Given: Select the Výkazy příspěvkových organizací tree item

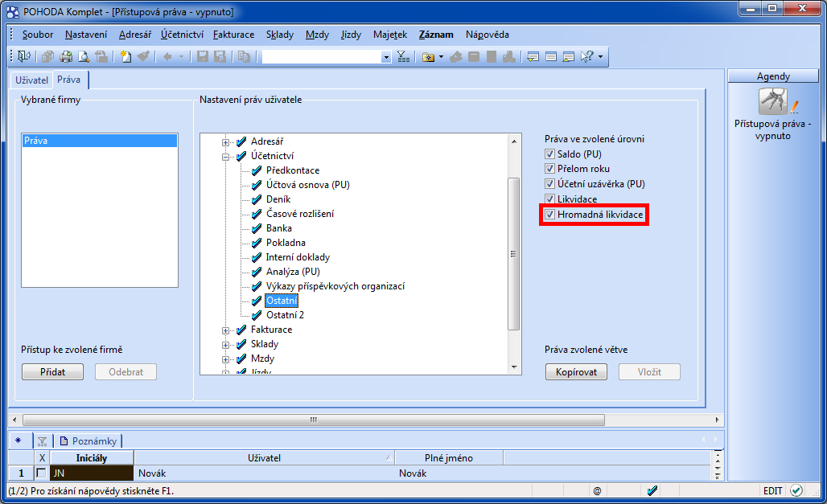Looking at the screenshot, I should [x=335, y=286].
